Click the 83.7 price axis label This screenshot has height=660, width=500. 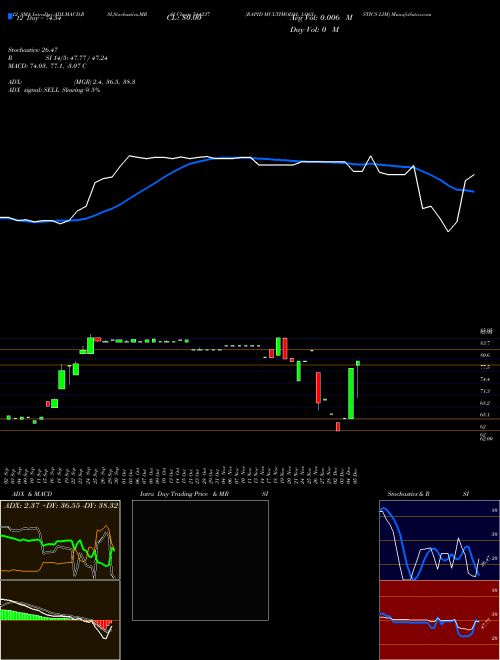(x=485, y=343)
